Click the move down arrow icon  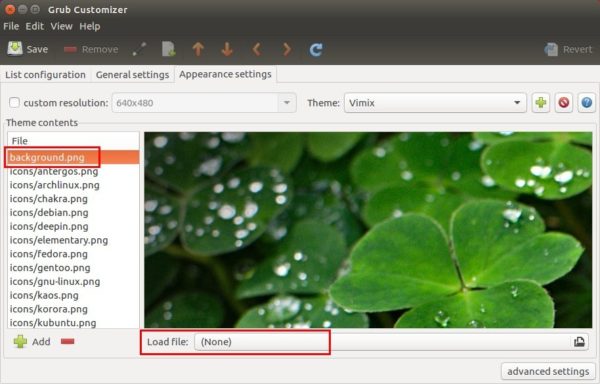coord(227,49)
